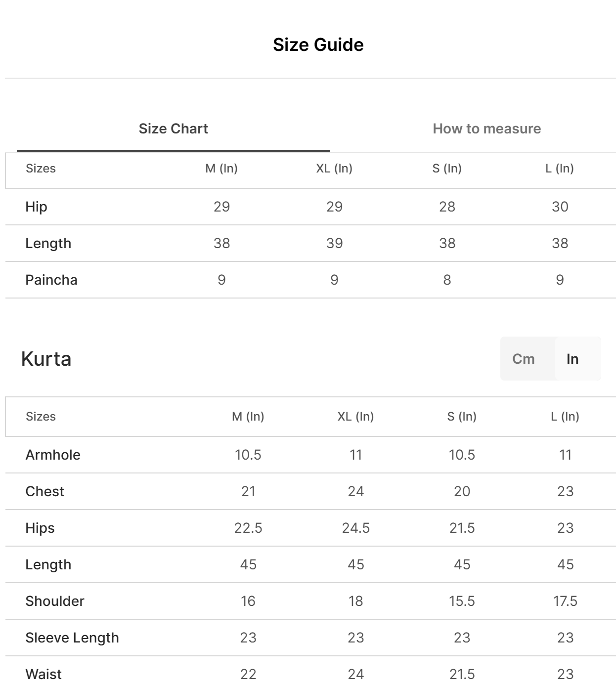Click the Size Guide heading

318,45
